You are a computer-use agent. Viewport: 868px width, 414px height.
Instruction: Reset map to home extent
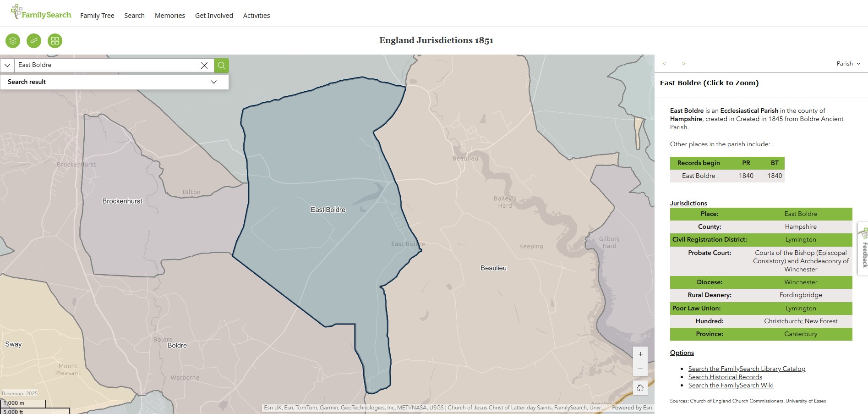coord(640,388)
